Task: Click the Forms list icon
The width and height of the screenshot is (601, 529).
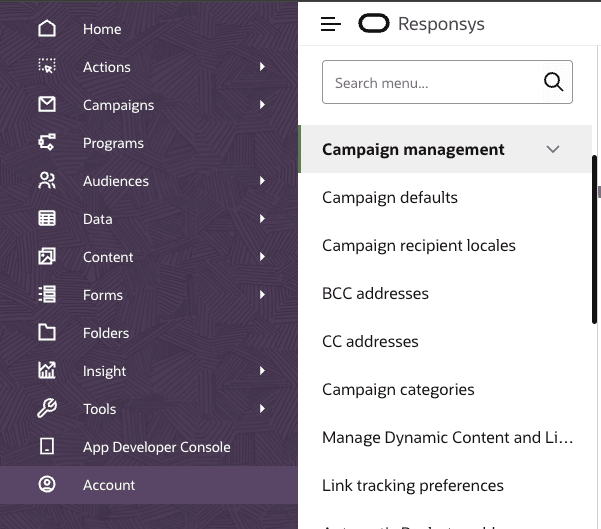Action: pyautogui.click(x=47, y=294)
